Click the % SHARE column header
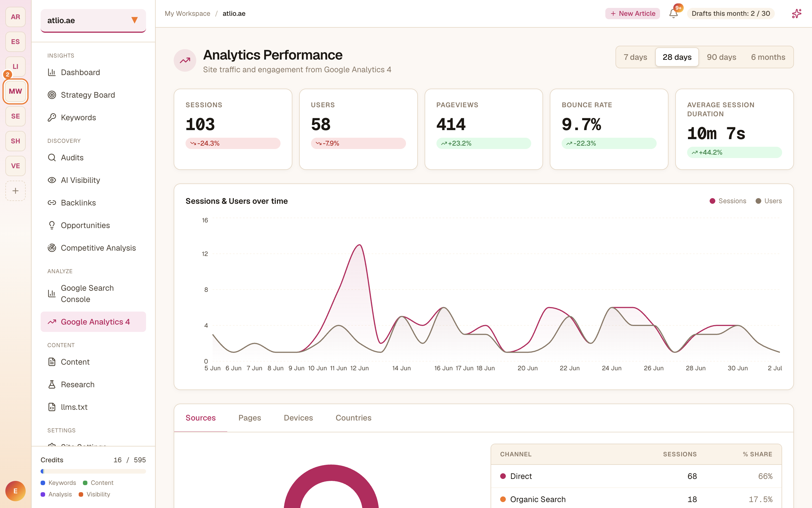Image resolution: width=812 pixels, height=508 pixels. [x=757, y=454]
